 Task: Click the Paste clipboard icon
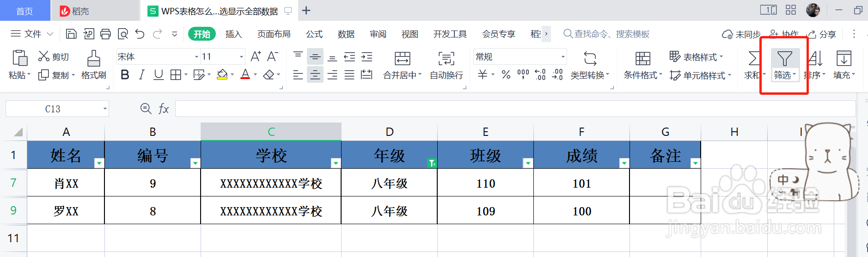(x=19, y=58)
